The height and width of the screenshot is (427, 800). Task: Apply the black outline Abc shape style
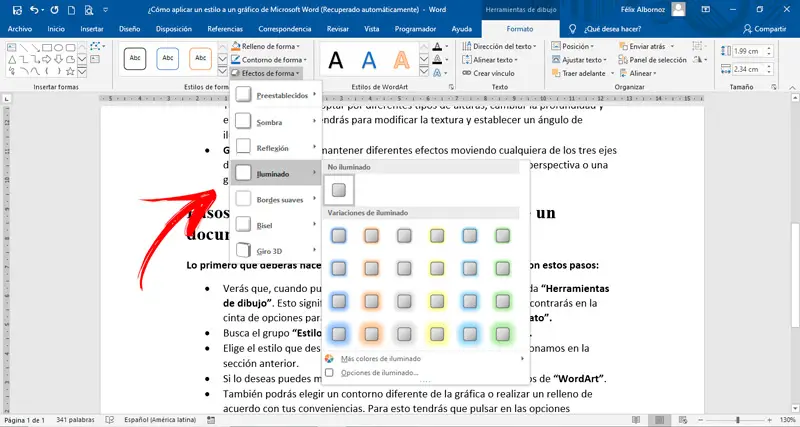[135, 59]
